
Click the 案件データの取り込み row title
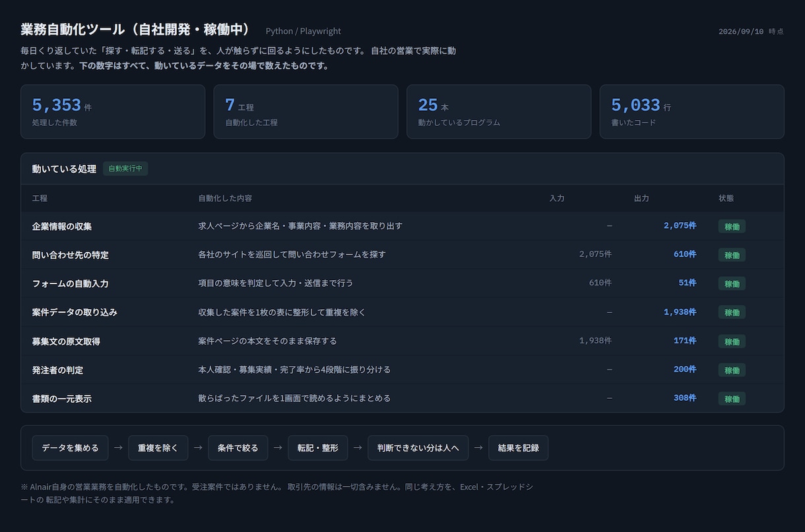coord(75,312)
